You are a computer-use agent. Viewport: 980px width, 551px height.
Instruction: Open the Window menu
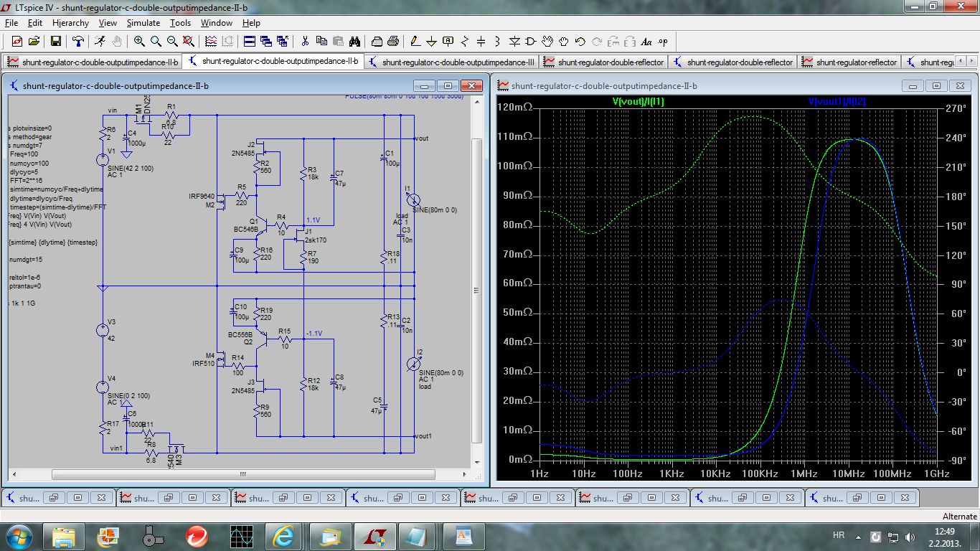point(216,23)
